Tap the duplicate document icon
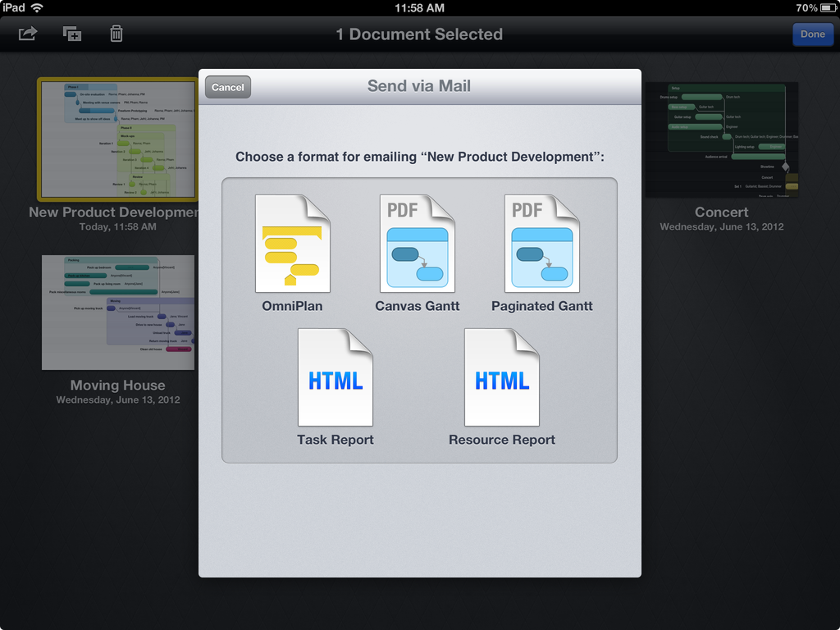Screen dimensions: 840x630 [x=72, y=34]
